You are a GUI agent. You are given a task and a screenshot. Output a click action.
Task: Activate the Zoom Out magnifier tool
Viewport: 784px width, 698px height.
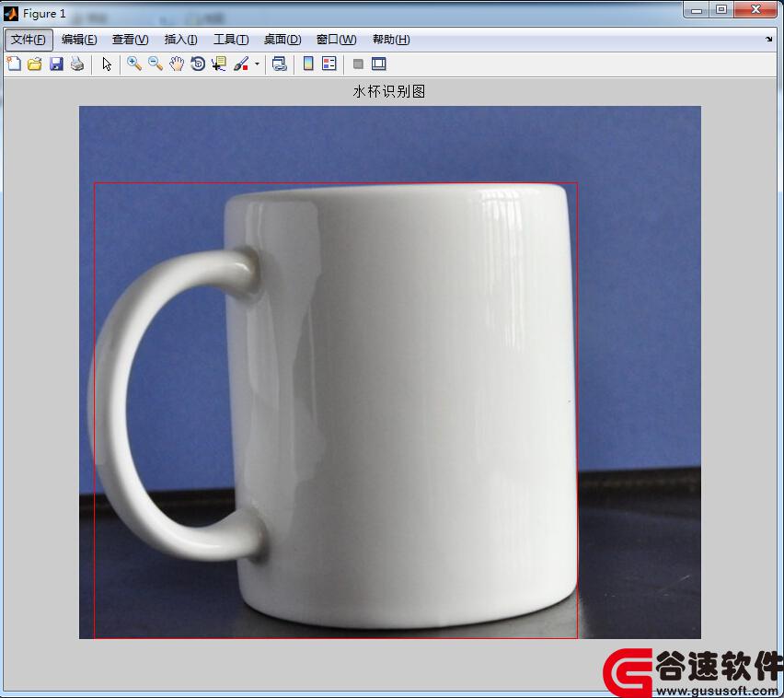[x=155, y=64]
